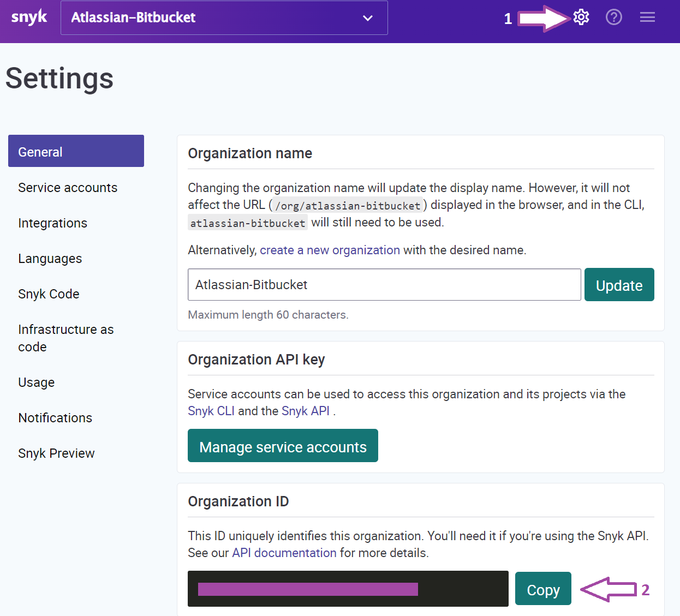The height and width of the screenshot is (616, 680).
Task: Open the hamburger menu icon
Action: [x=647, y=17]
